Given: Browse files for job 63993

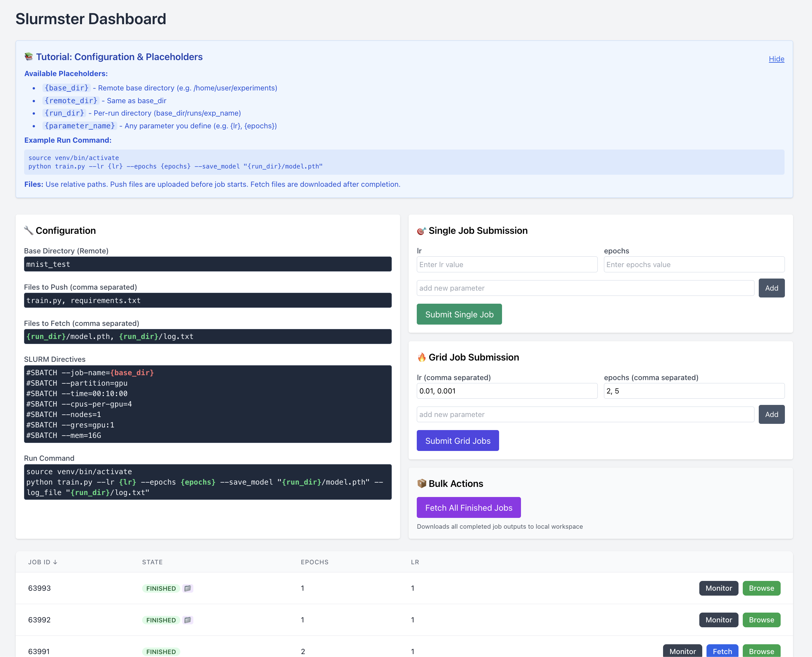Looking at the screenshot, I should 761,588.
